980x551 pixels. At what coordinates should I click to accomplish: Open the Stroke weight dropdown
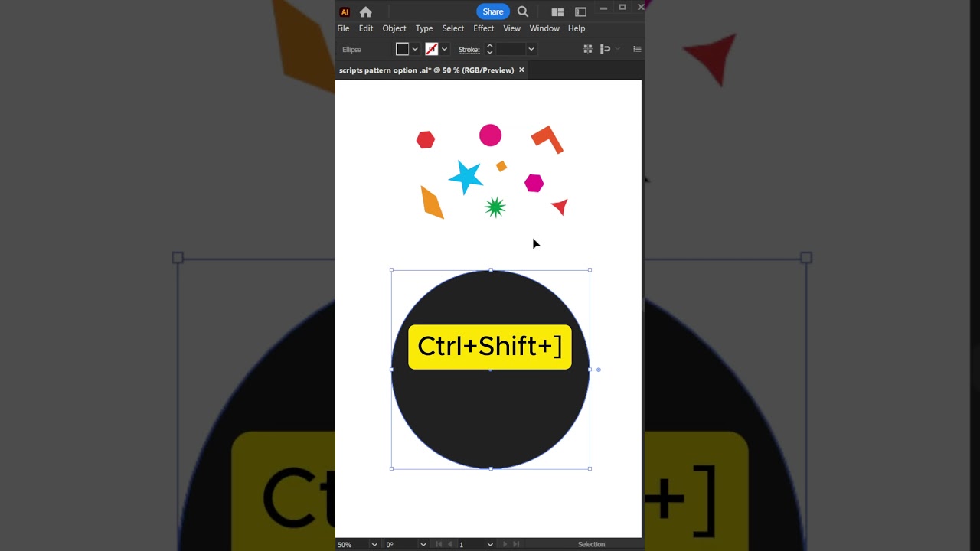click(531, 49)
